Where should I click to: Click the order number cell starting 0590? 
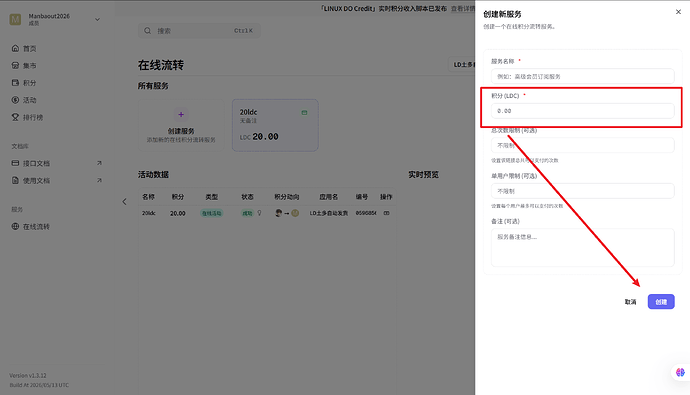tap(366, 213)
